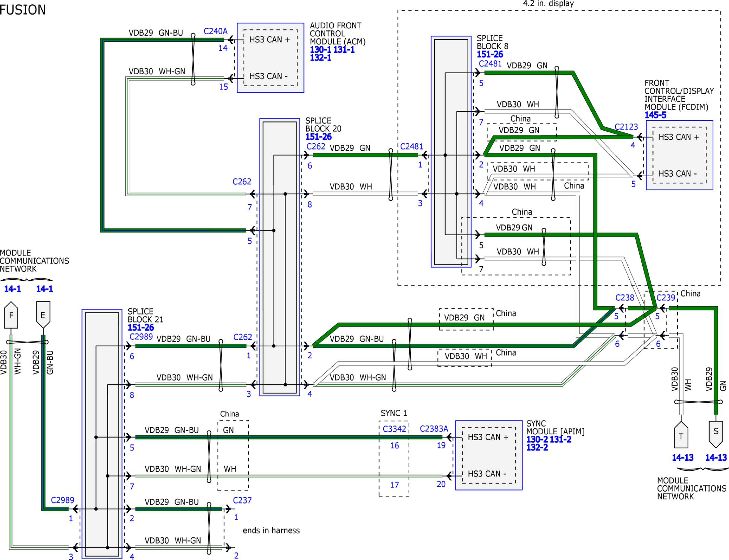This screenshot has width=729, height=560.
Task: Follow the 151-26 link under Splice Block 20
Action: pyautogui.click(x=318, y=137)
